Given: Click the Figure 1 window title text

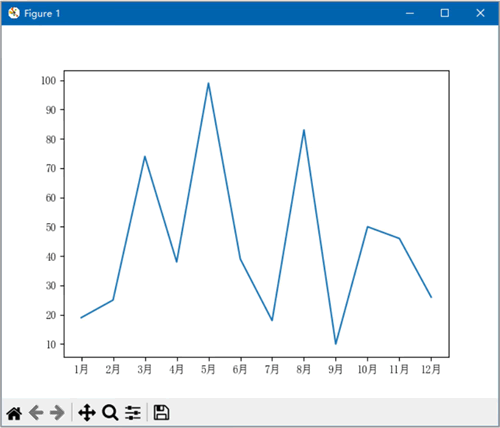Looking at the screenshot, I should point(42,13).
